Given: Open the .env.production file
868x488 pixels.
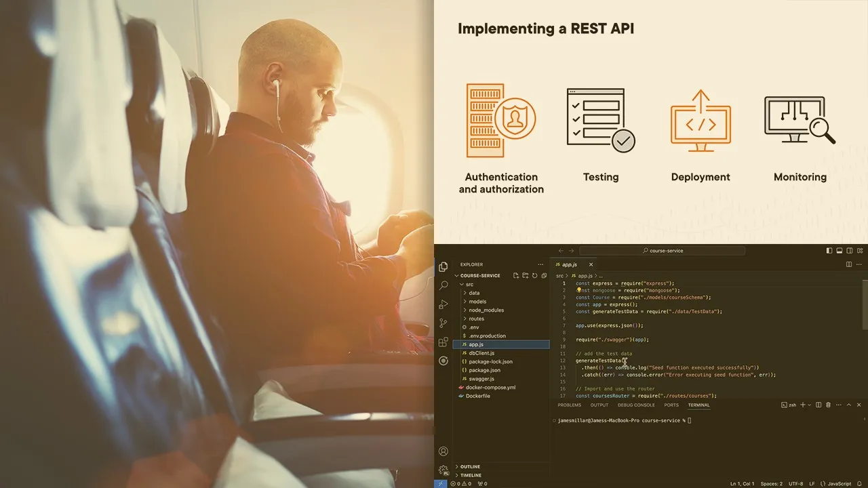Looking at the screenshot, I should click(488, 335).
